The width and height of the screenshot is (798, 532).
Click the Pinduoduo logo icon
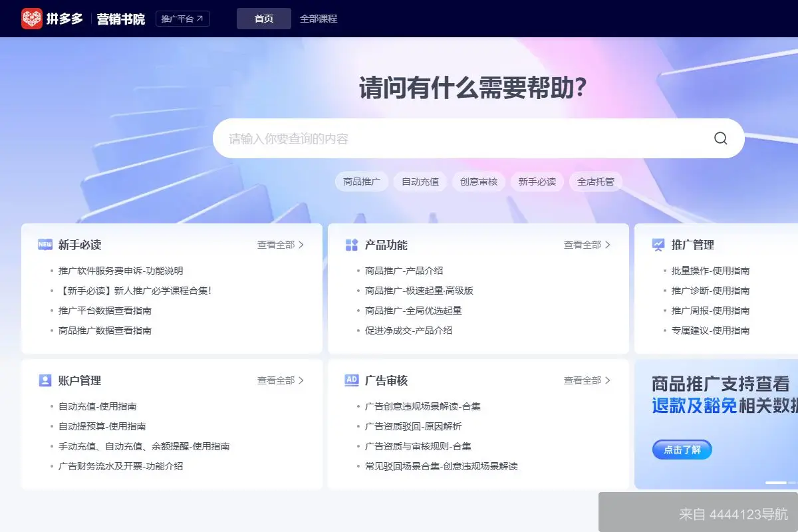tap(31, 19)
